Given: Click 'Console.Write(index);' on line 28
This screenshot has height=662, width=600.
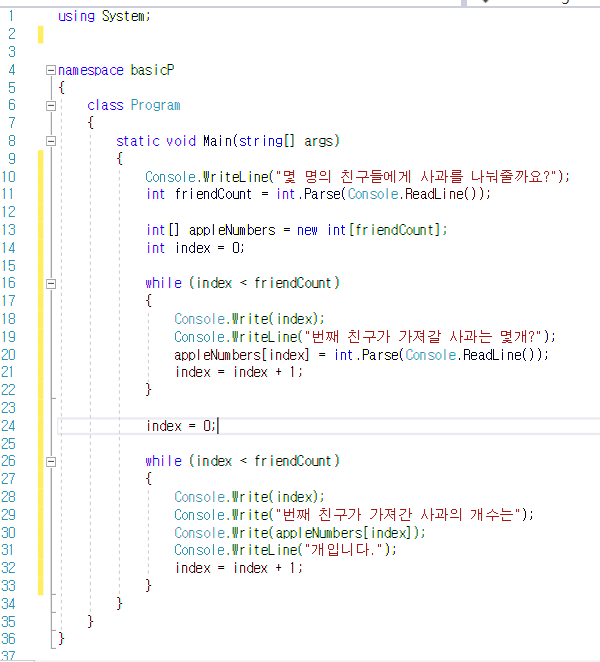Looking at the screenshot, I should click(249, 497).
